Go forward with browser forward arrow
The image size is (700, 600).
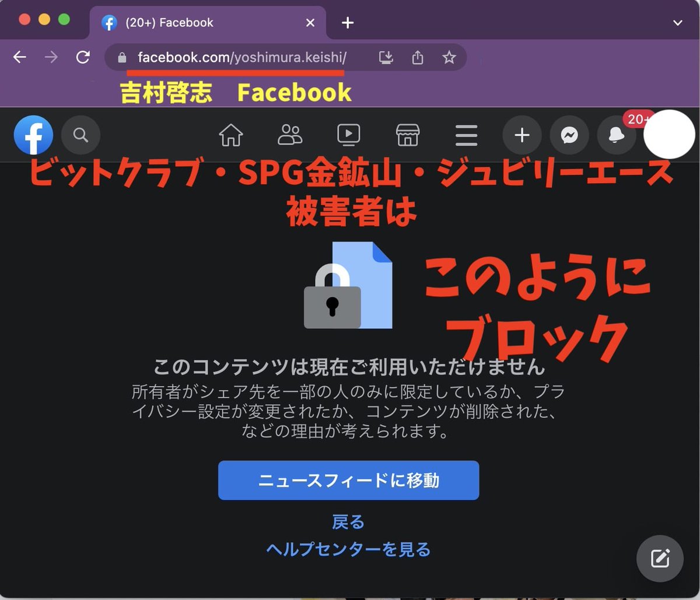pos(51,57)
